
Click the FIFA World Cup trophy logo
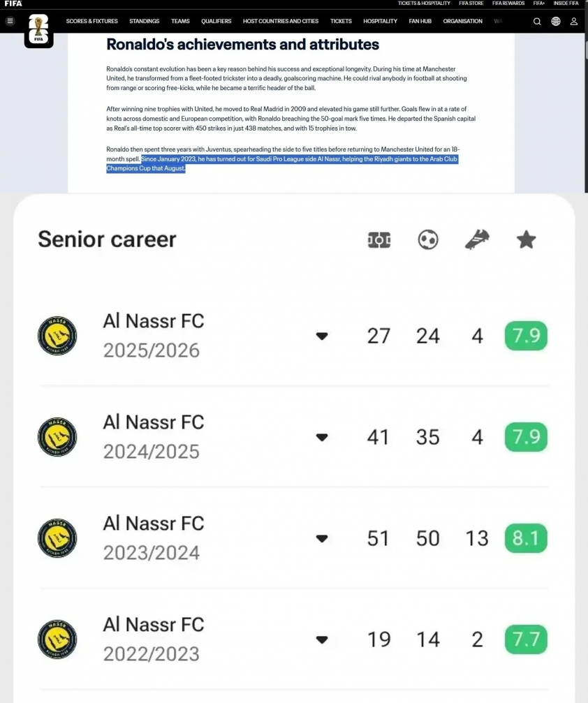(x=38, y=30)
